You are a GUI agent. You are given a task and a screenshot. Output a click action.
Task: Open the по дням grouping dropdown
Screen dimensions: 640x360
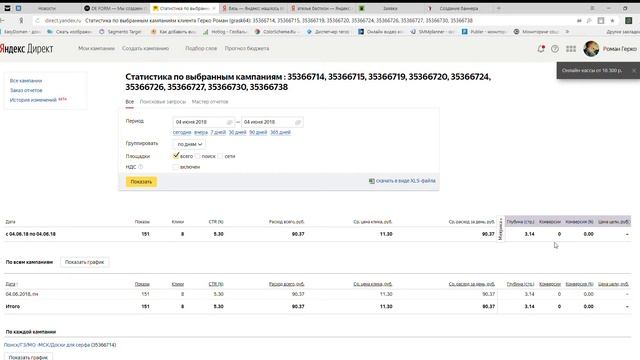point(189,144)
